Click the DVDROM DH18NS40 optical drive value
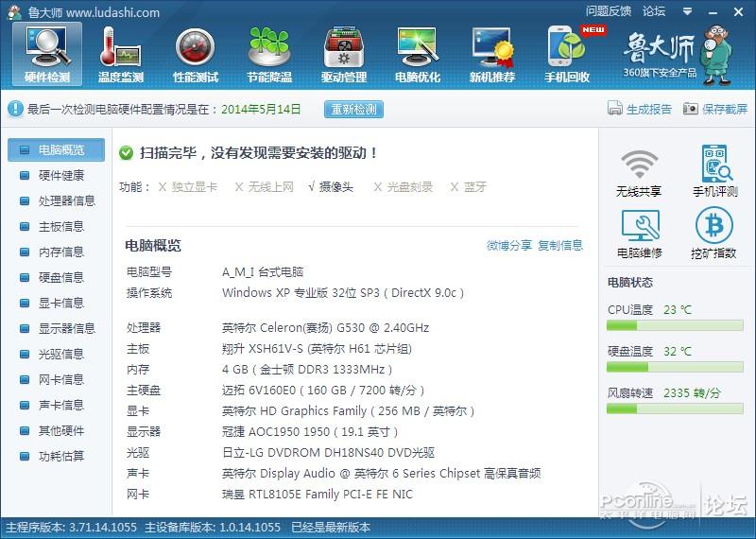 click(x=328, y=453)
